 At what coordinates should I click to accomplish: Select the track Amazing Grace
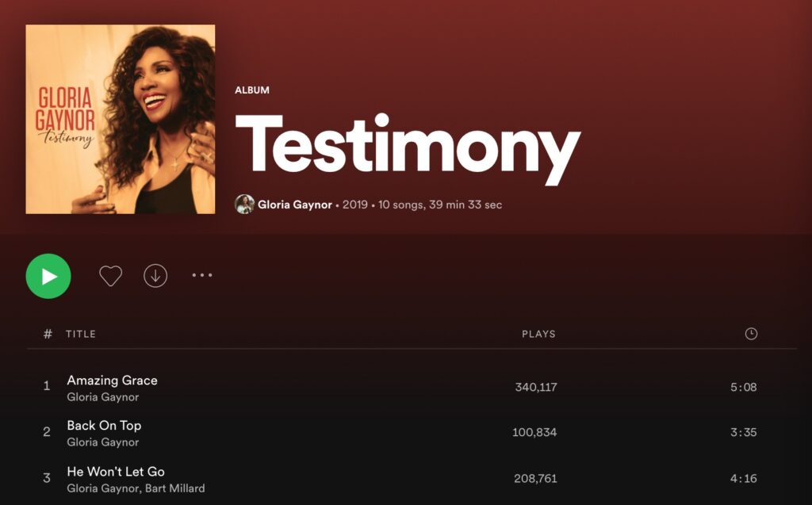click(x=113, y=381)
